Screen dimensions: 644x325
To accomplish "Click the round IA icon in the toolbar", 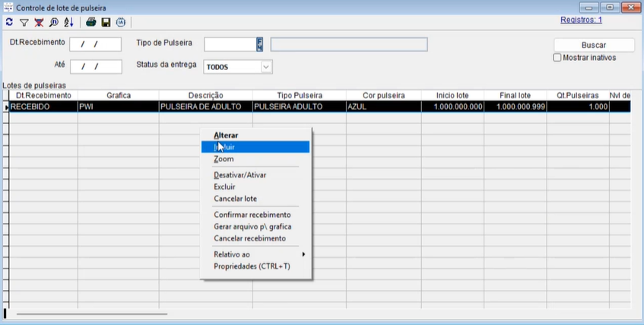I will [121, 23].
